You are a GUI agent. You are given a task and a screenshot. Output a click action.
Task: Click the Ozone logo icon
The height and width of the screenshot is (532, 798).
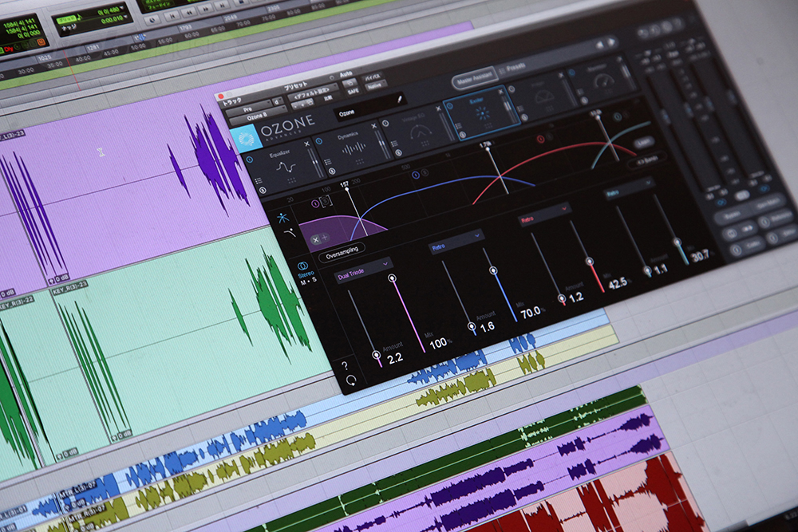(x=247, y=139)
